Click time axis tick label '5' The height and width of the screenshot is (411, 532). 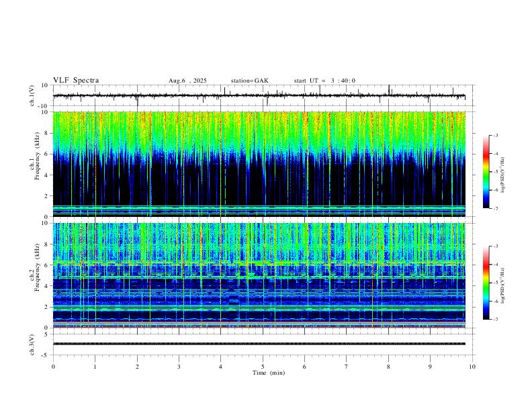(263, 367)
